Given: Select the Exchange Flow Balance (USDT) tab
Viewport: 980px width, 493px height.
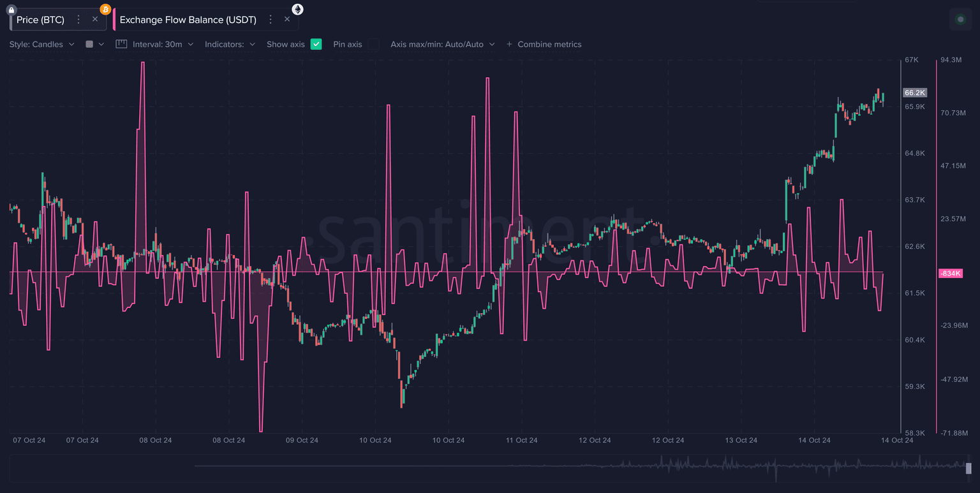Looking at the screenshot, I should (x=188, y=20).
